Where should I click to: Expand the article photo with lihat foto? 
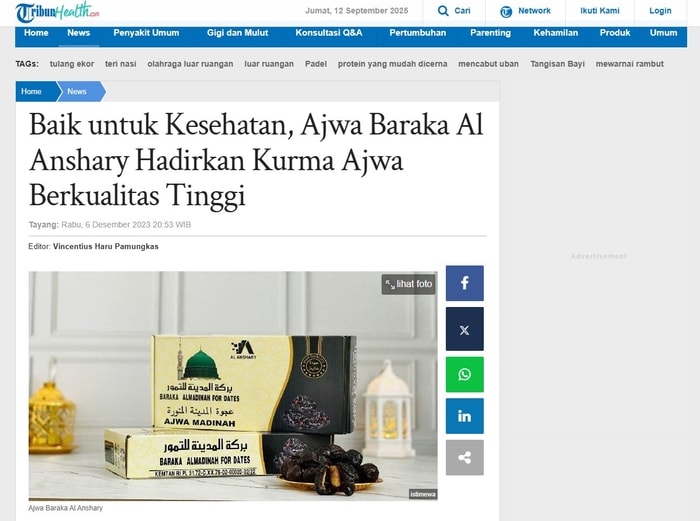pos(409,284)
